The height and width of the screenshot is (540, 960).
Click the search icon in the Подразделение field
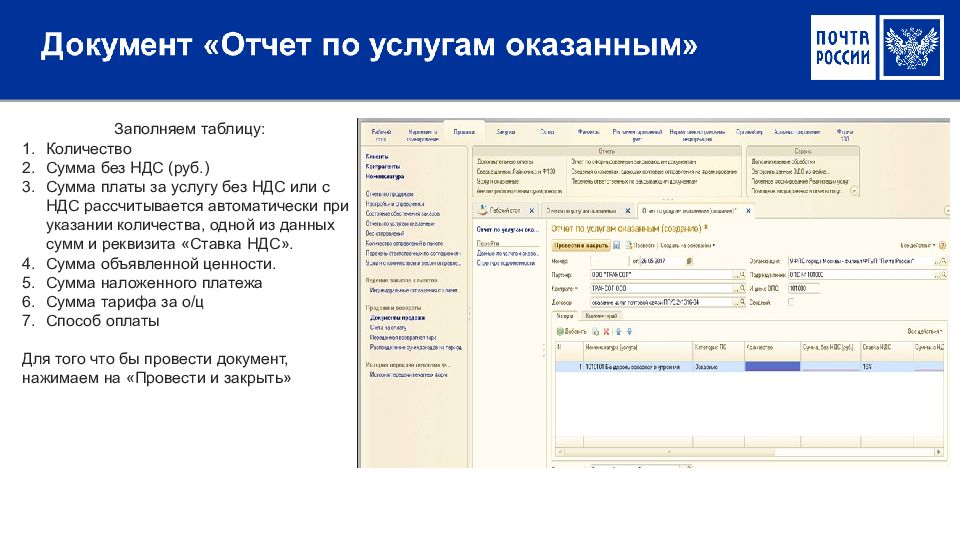943,275
